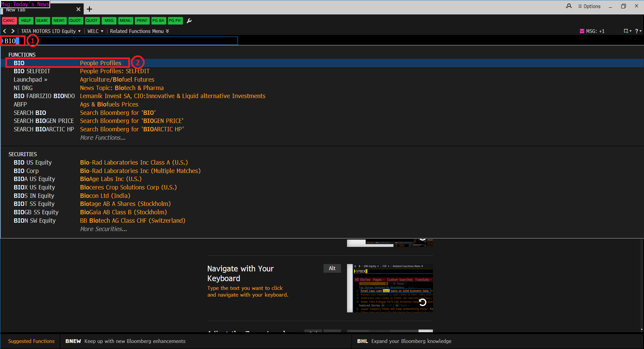
Task: Click the second QUOT toolbar button
Action: [92, 20]
